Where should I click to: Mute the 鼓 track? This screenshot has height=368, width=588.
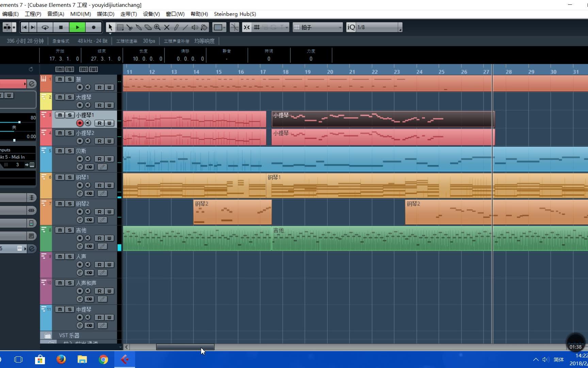(x=60, y=79)
